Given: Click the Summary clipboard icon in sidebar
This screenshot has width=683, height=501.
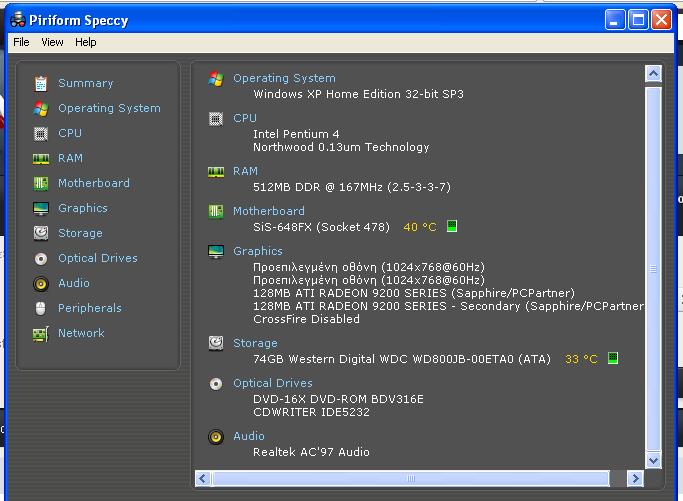Looking at the screenshot, I should coord(41,83).
